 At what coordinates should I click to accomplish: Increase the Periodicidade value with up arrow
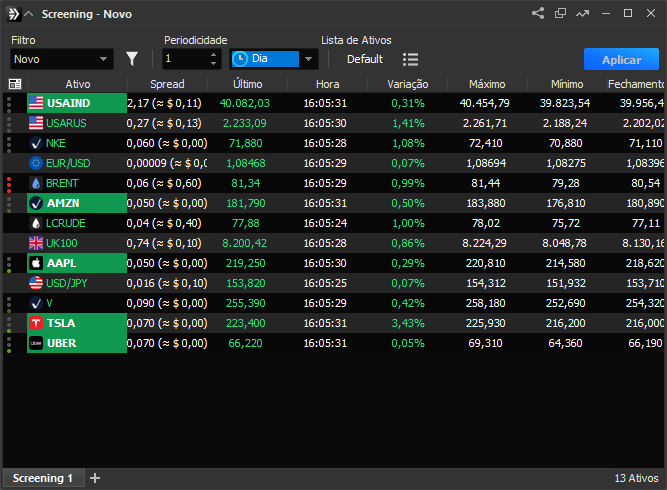213,54
